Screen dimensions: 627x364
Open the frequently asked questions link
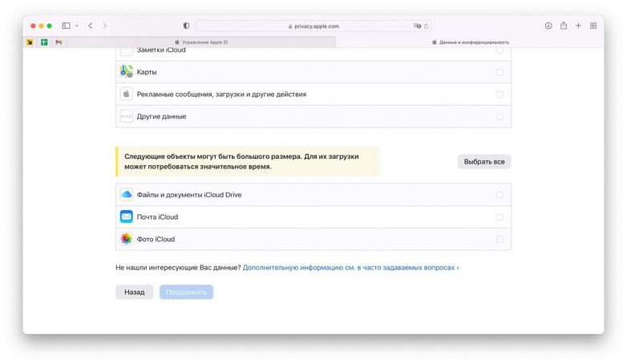[x=350, y=267]
